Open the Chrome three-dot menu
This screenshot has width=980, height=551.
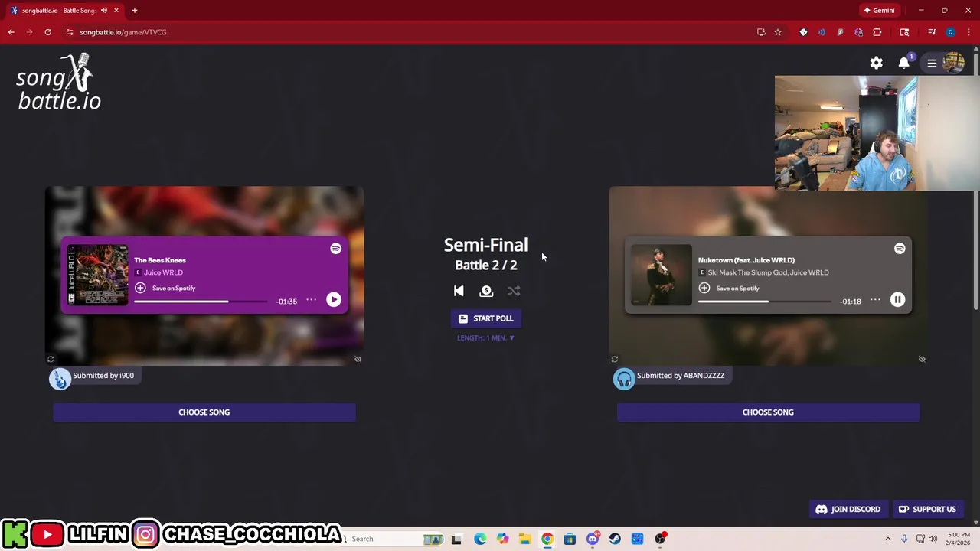click(969, 32)
